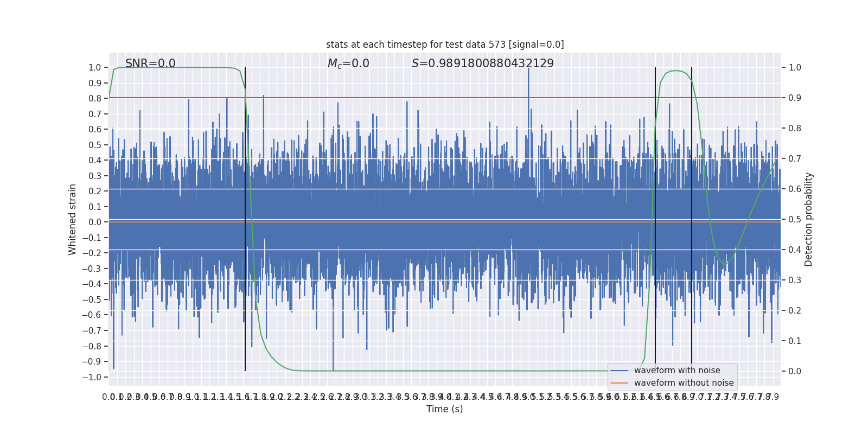Click the 'waveform with noise' legend entry
868x434 pixels.
pyautogui.click(x=677, y=371)
